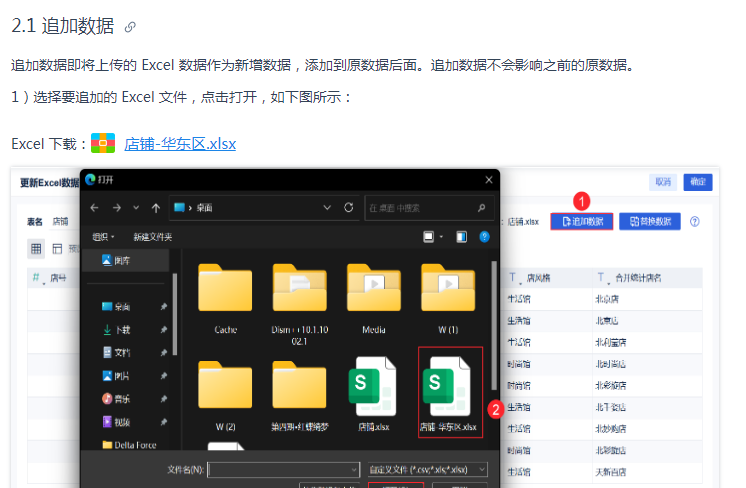Click the 文件名(N) input field
The height and width of the screenshot is (488, 746).
pyautogui.click(x=283, y=470)
